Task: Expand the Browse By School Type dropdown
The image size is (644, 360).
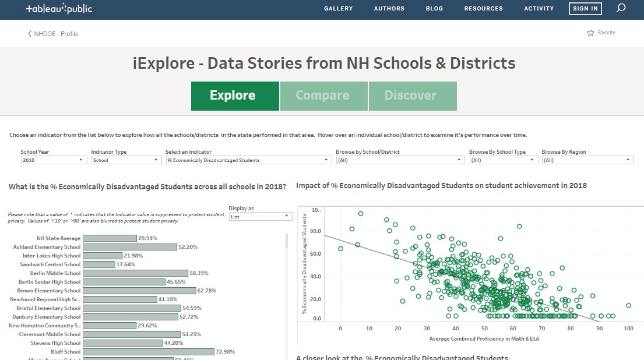Action: pyautogui.click(x=502, y=160)
